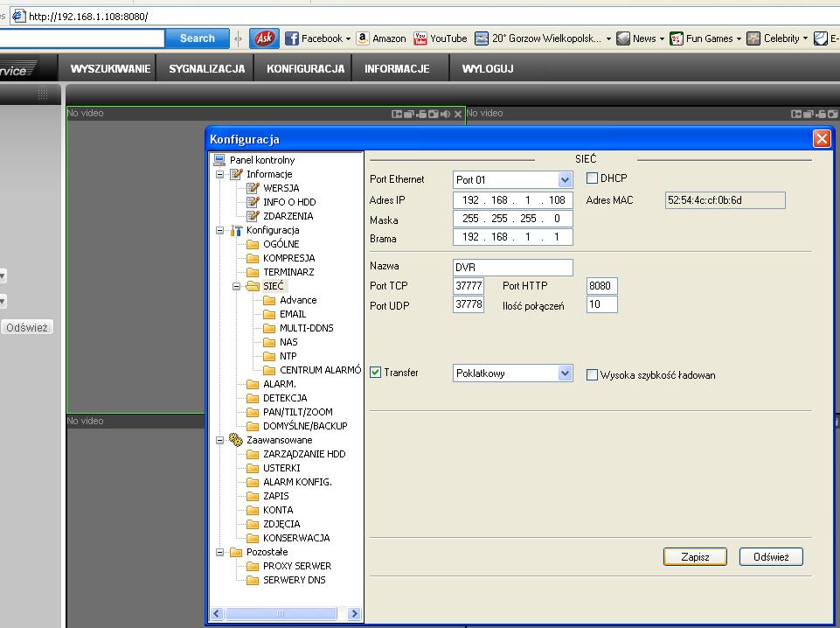The image size is (840, 628).
Task: Click the Facebook icon in browser toolbar
Action: pyautogui.click(x=291, y=38)
